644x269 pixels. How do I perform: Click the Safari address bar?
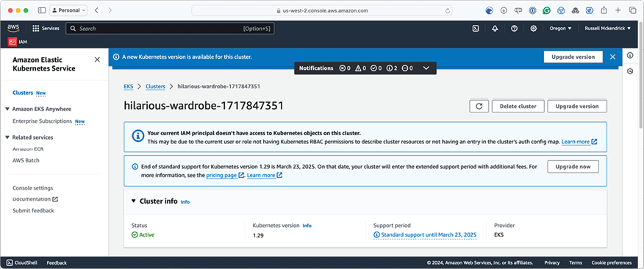coord(322,11)
